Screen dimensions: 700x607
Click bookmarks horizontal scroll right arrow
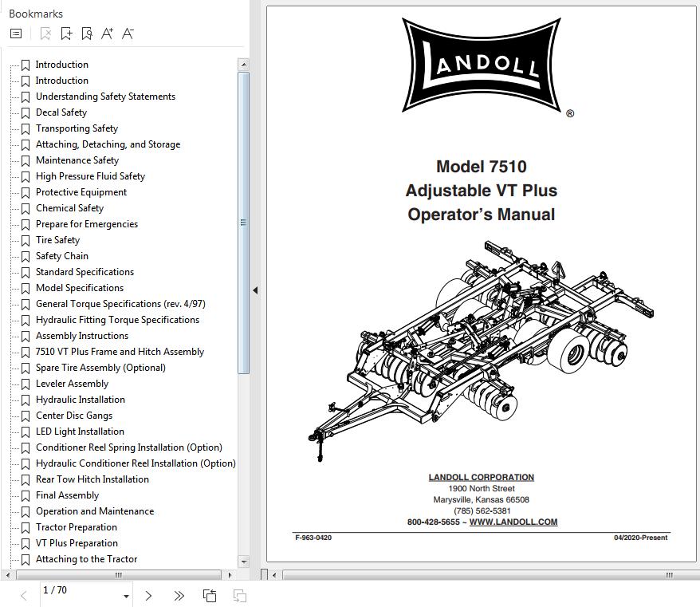[230, 575]
